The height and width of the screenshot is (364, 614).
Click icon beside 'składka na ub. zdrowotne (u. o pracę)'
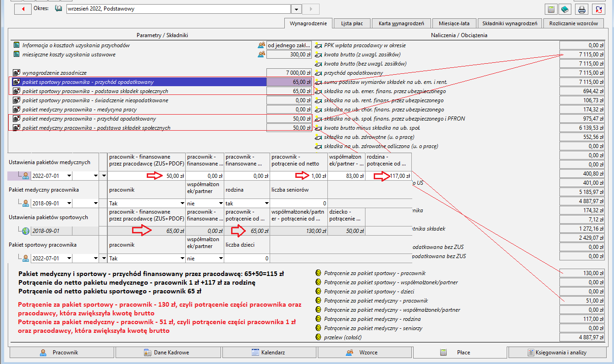(x=319, y=137)
